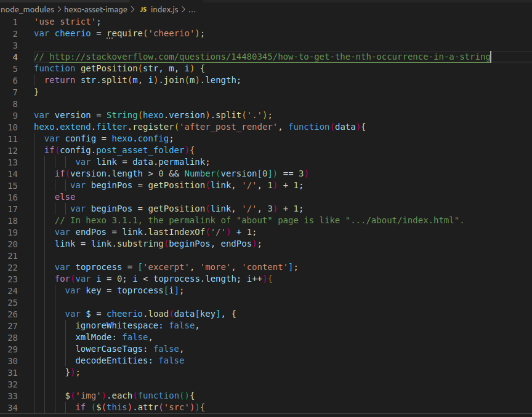Screen dimensions: 532x417
Task: Click post_asset_folder property on line 12
Action: [x=140, y=150]
